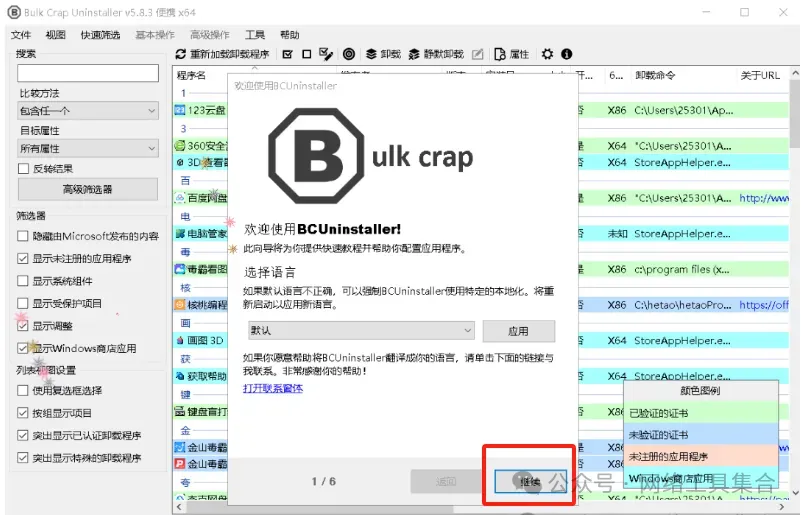Collapse the 电 group header in list

[185, 216]
